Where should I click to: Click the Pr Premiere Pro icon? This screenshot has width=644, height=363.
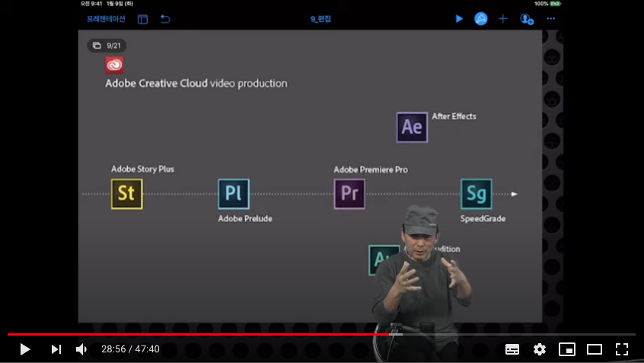click(349, 194)
